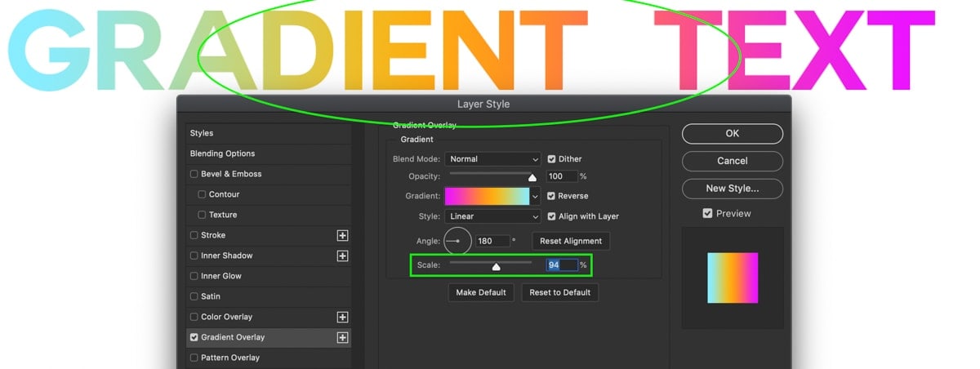
Task: Open the gradient picker dropdown arrow
Action: (x=536, y=196)
